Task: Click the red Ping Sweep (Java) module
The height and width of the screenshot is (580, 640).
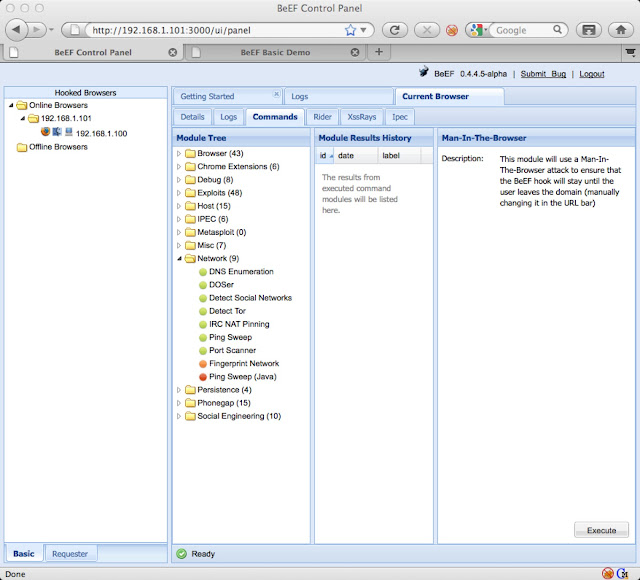Action: pos(243,377)
